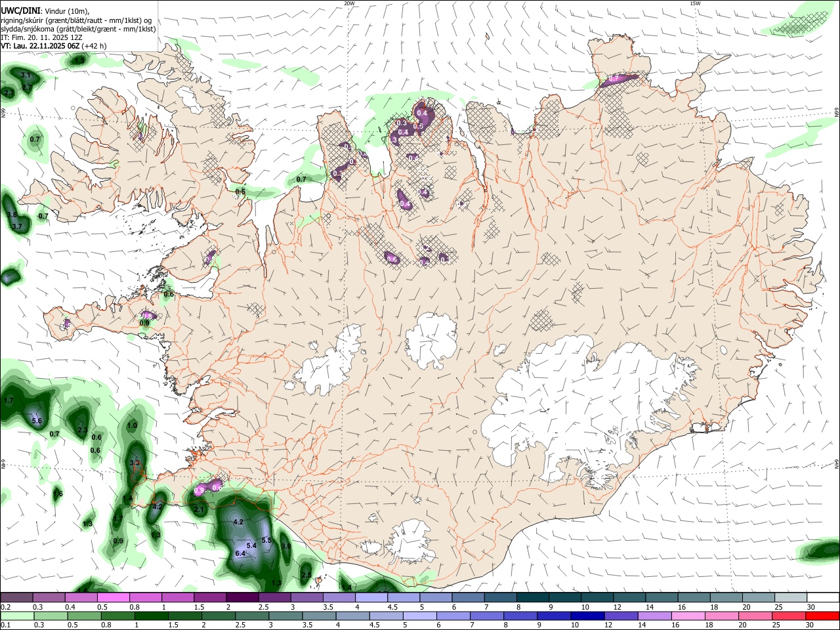Click the dark green rain swatch between 1 and 1.5
The height and width of the screenshot is (630, 840).
[153, 616]
